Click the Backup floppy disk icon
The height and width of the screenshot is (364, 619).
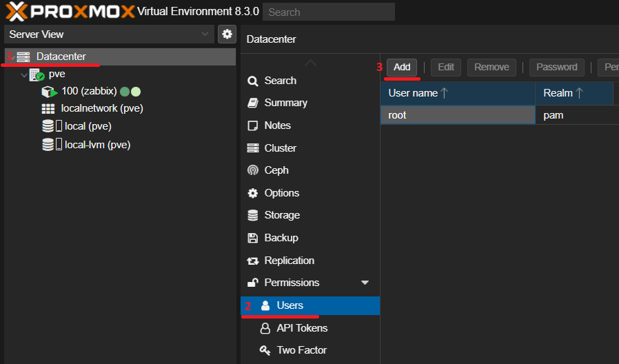tap(253, 238)
